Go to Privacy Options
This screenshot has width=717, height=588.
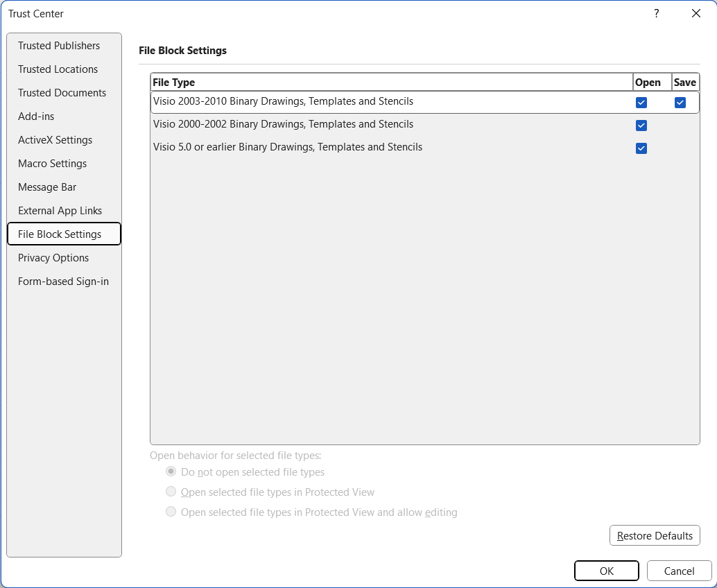coord(64,257)
